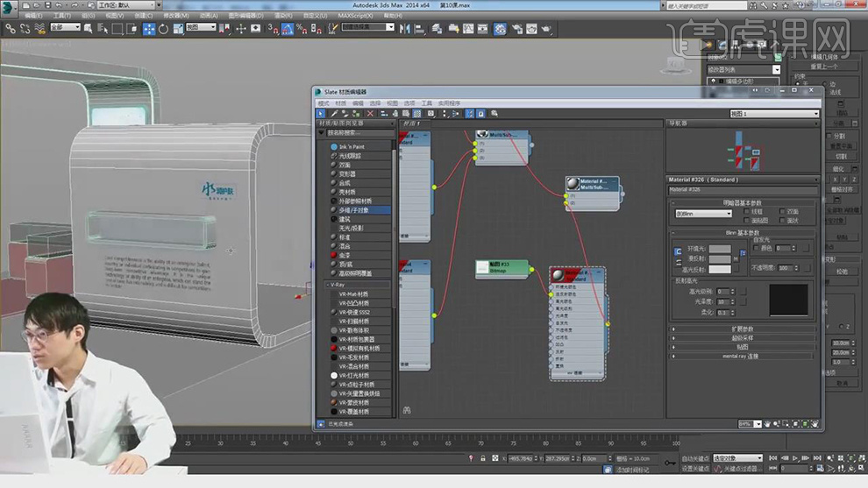Expand the 贴图 maps rollout

pos(742,347)
